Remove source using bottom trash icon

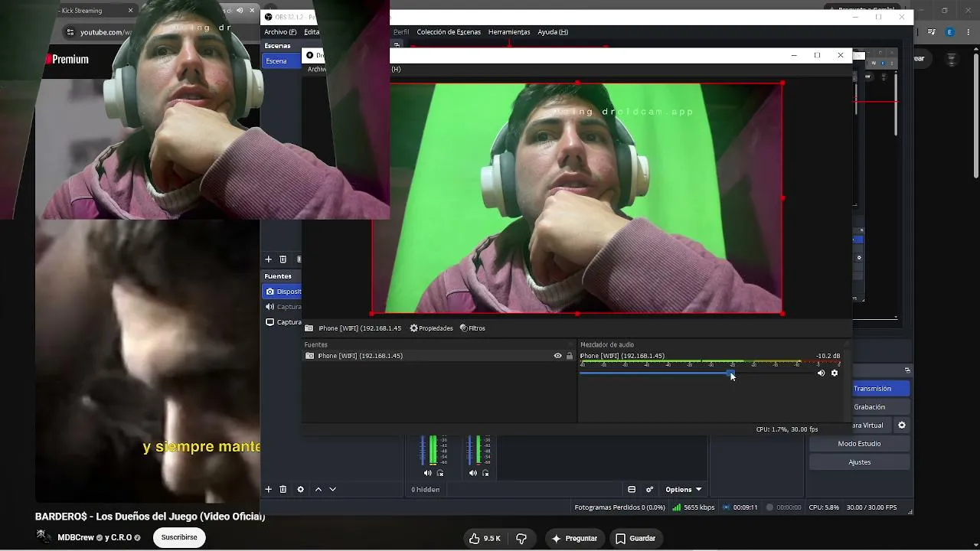283,489
